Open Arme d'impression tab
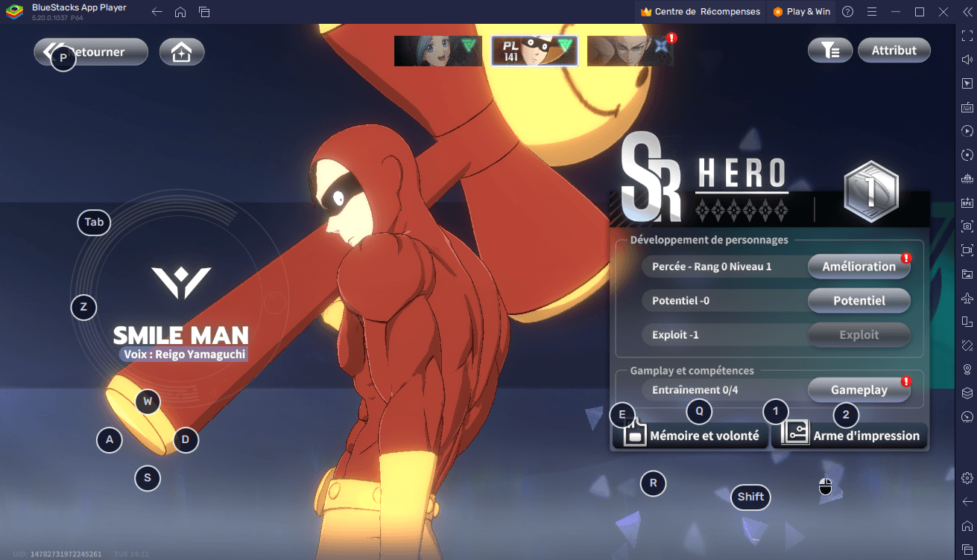This screenshot has width=977, height=560. click(x=850, y=436)
